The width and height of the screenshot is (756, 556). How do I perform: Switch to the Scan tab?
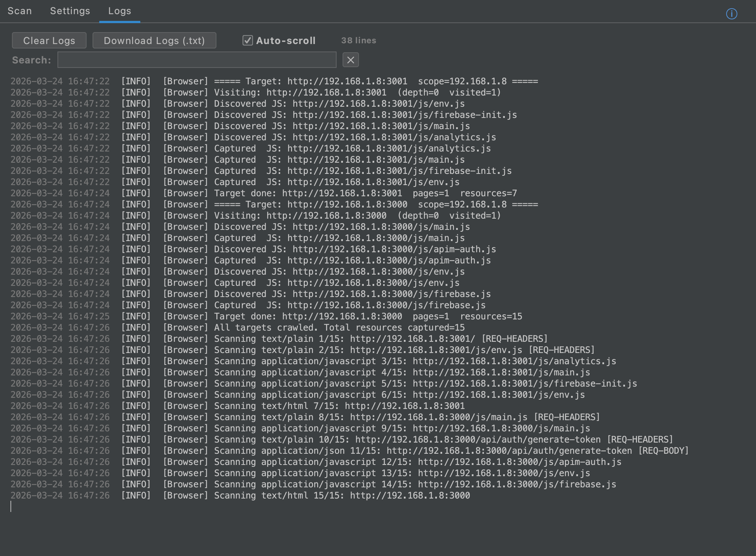coord(20,11)
